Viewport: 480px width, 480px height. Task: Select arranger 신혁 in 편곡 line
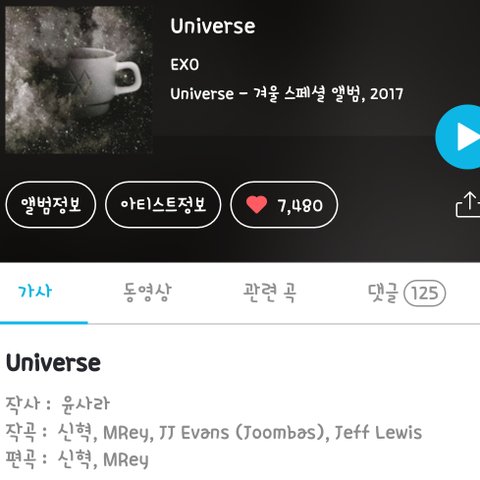75,460
